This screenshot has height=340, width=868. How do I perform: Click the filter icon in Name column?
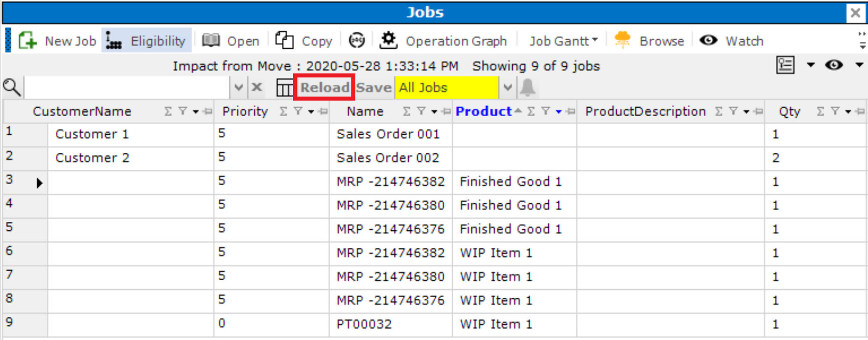pyautogui.click(x=422, y=112)
